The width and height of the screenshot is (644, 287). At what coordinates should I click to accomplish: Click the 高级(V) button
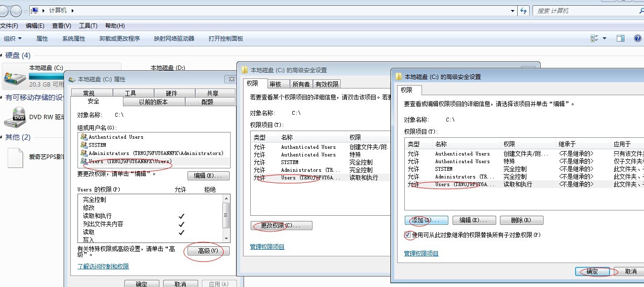[x=208, y=251]
